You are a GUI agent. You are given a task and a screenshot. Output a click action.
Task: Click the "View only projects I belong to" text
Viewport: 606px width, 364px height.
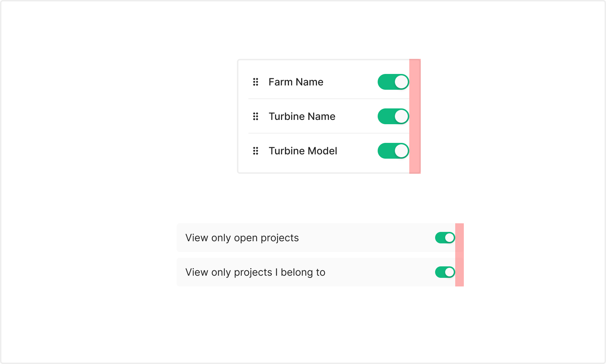click(x=255, y=272)
